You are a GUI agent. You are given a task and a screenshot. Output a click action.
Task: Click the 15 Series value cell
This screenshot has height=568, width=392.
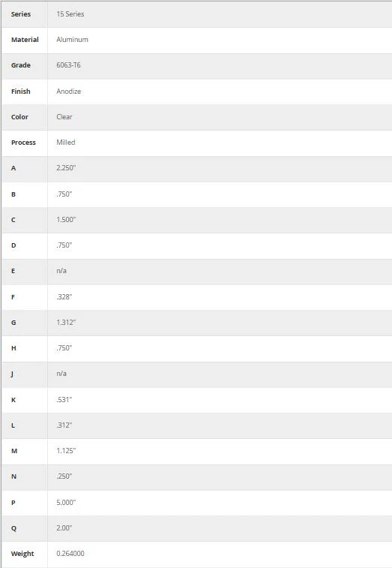tap(220, 14)
